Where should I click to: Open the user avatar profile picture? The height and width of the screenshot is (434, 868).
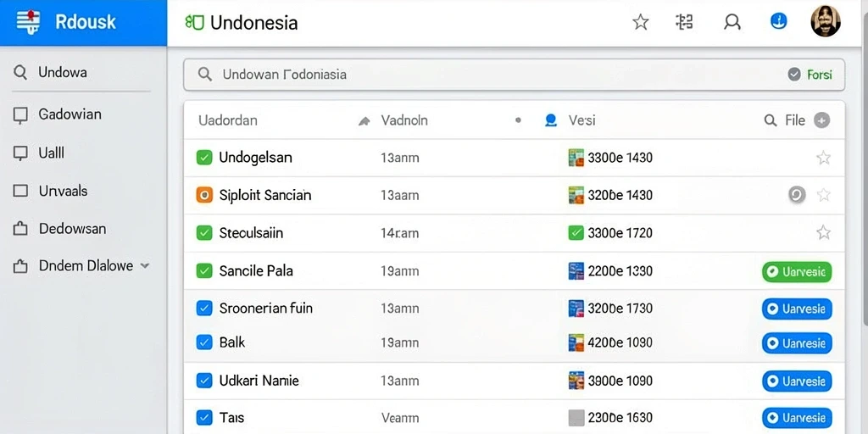826,21
